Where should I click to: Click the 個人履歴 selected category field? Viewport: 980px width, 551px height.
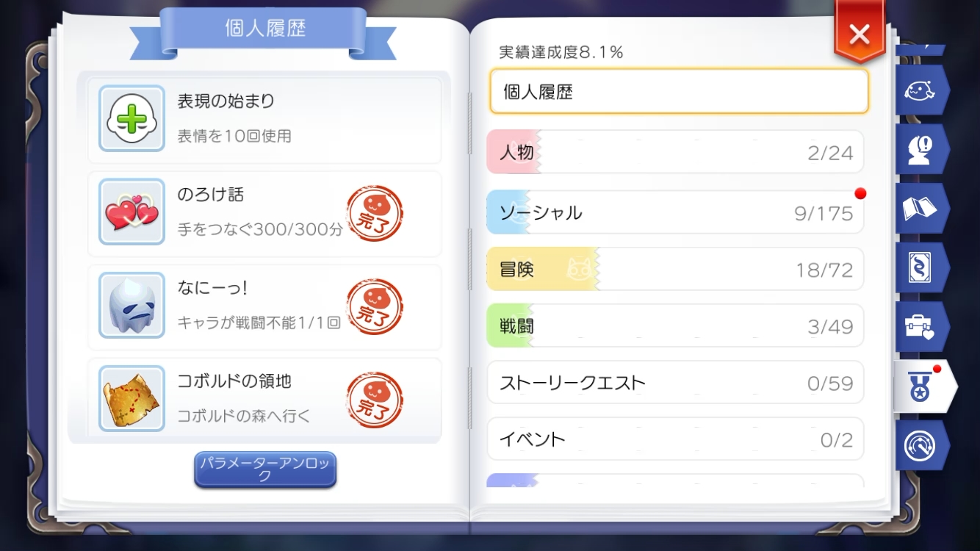(x=679, y=92)
